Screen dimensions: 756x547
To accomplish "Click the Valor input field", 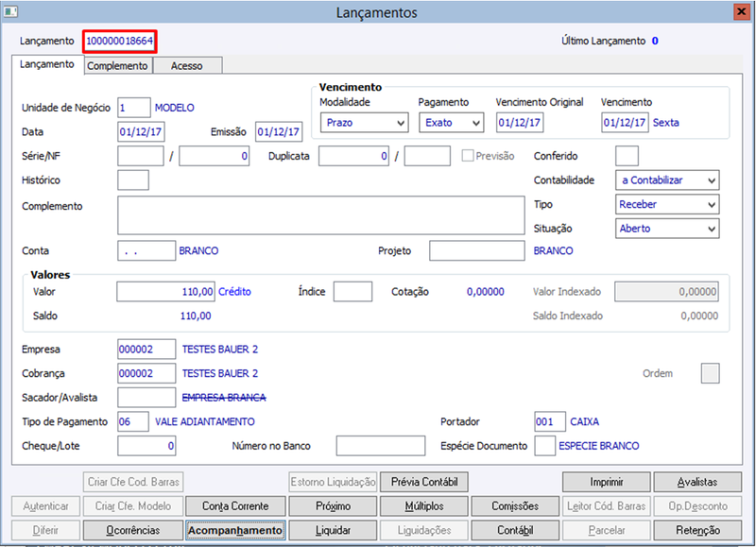I will pos(165,292).
